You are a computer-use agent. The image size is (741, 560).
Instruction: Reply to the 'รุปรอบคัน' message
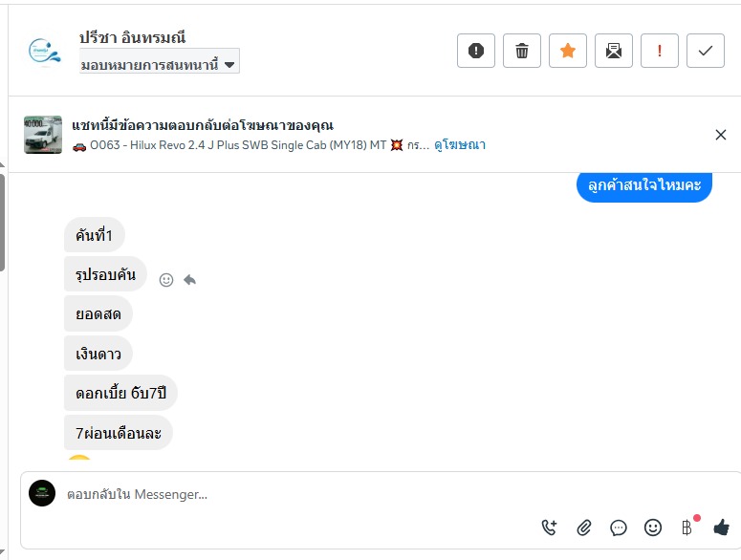190,280
